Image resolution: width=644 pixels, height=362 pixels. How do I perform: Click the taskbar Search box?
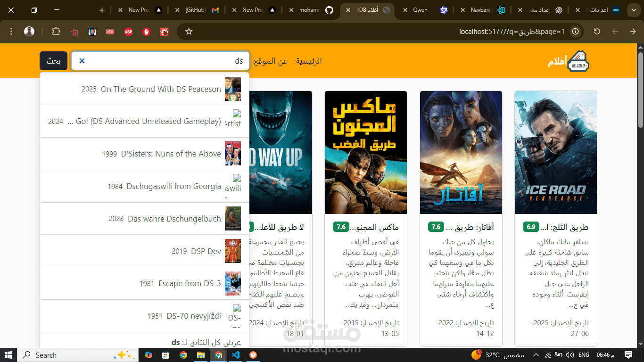pyautogui.click(x=78, y=355)
